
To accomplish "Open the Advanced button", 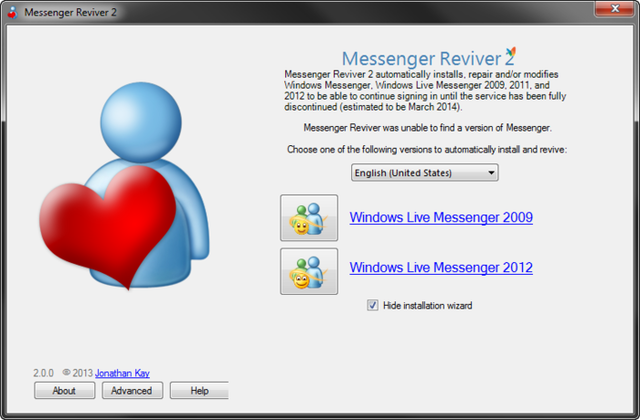I will 132,391.
